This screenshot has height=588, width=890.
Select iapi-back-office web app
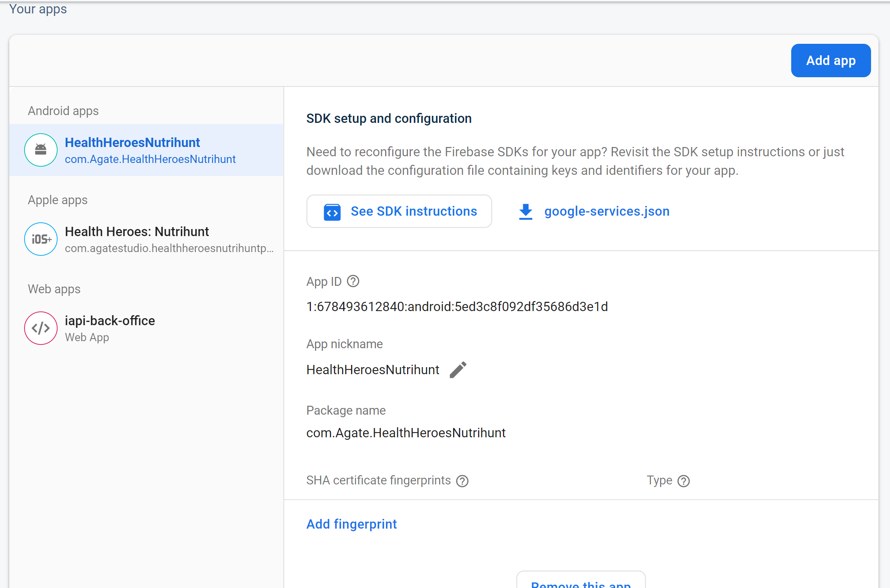[x=110, y=328]
